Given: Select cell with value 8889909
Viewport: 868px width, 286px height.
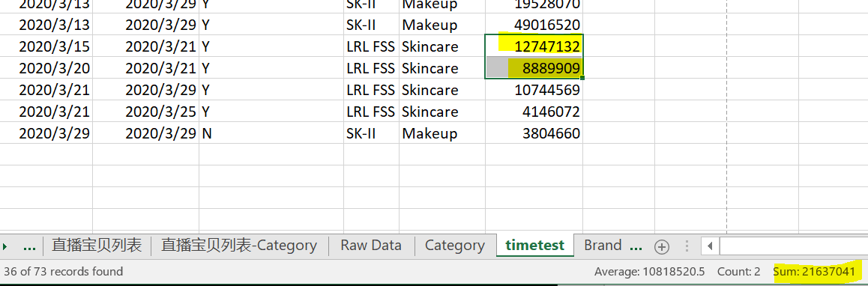Looking at the screenshot, I should pyautogui.click(x=534, y=68).
